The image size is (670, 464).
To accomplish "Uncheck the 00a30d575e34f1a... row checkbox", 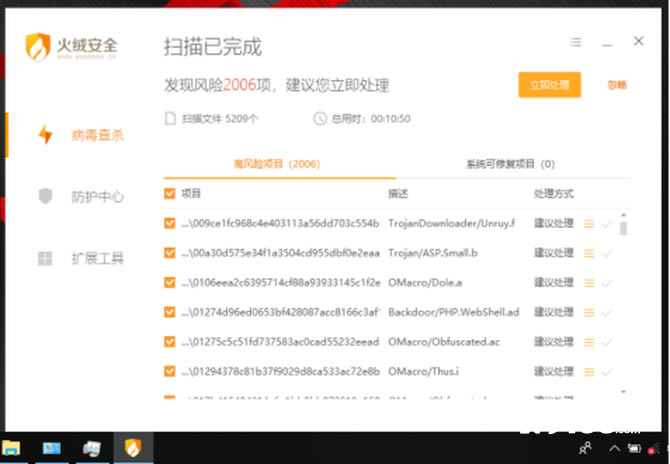I will click(x=170, y=253).
